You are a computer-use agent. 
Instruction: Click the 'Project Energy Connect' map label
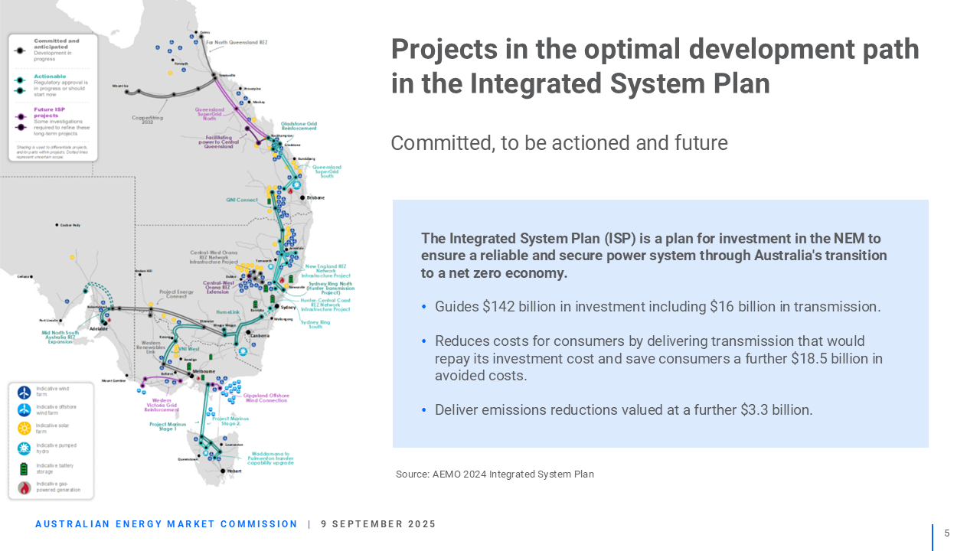point(175,294)
